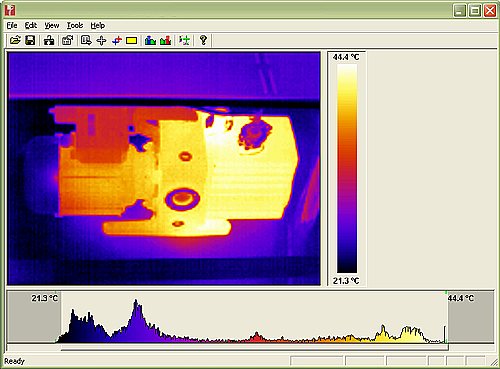This screenshot has height=369, width=500.
Task: Click the 44.4 °C label above scale
Action: (346, 57)
